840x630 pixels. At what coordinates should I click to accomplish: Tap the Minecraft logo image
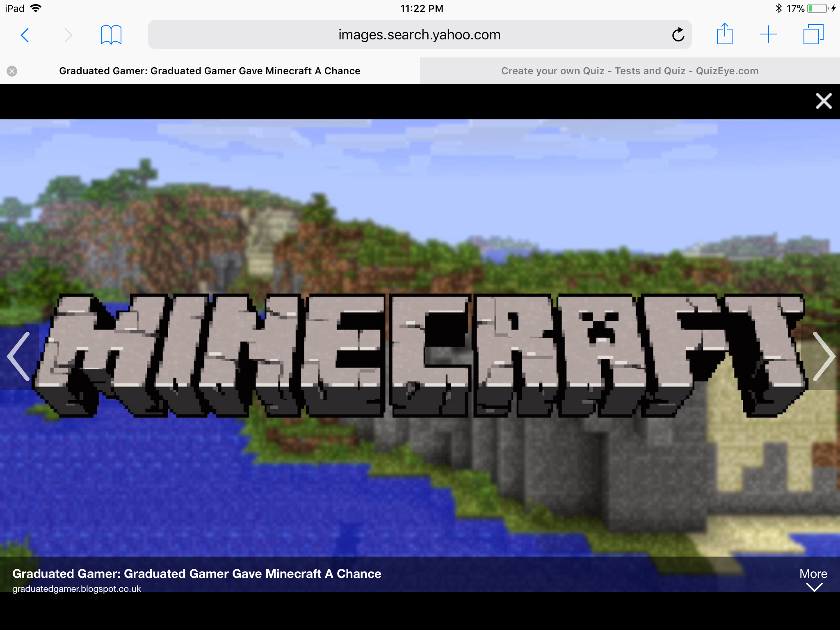[x=420, y=355]
